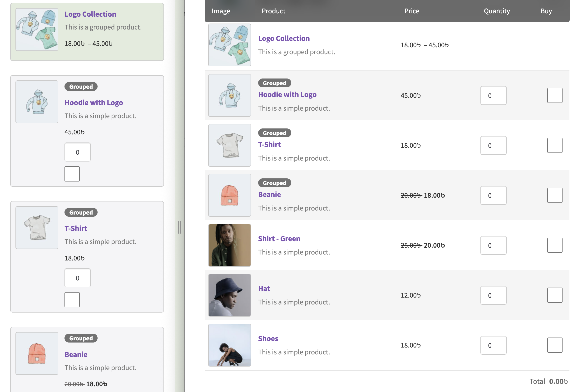Select the checkbox under the T-Shirt quantity field
Viewport: 578px width, 392px height.
point(72,299)
